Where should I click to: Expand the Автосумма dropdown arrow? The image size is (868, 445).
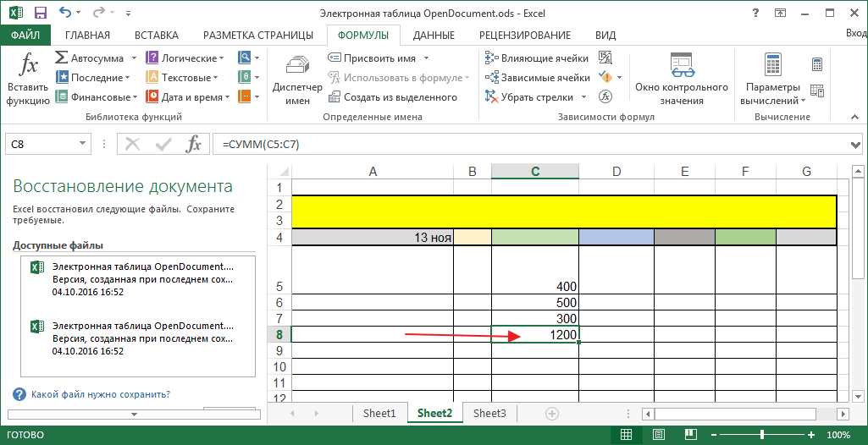[135, 58]
